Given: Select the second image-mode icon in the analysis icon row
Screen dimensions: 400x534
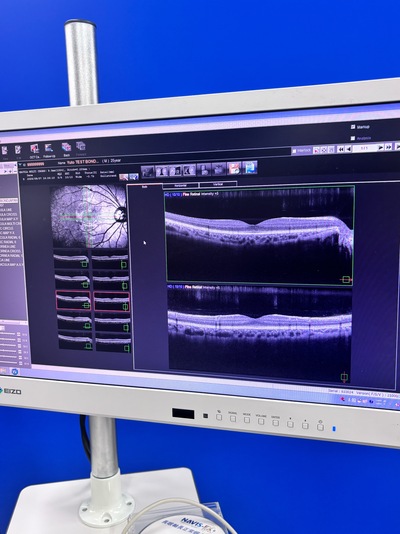Looking at the screenshot, I should (x=162, y=171).
